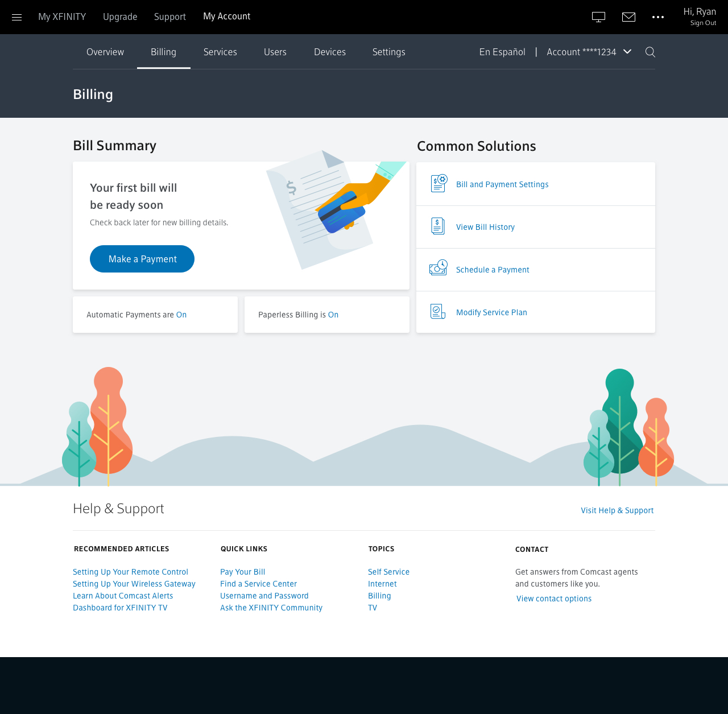Click the TV screen icon in header
728x714 pixels.
pos(598,17)
